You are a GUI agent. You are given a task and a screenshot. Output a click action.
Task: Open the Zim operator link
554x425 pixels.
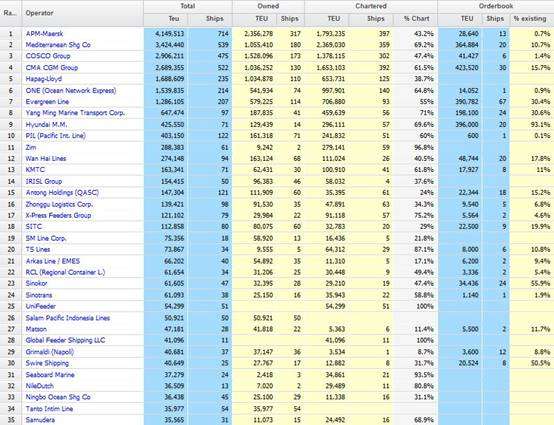click(x=31, y=147)
